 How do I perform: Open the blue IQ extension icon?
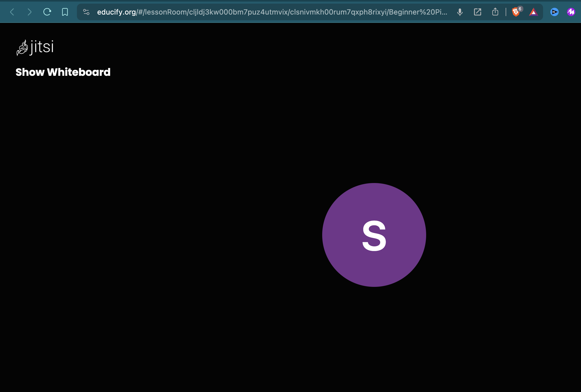(554, 12)
